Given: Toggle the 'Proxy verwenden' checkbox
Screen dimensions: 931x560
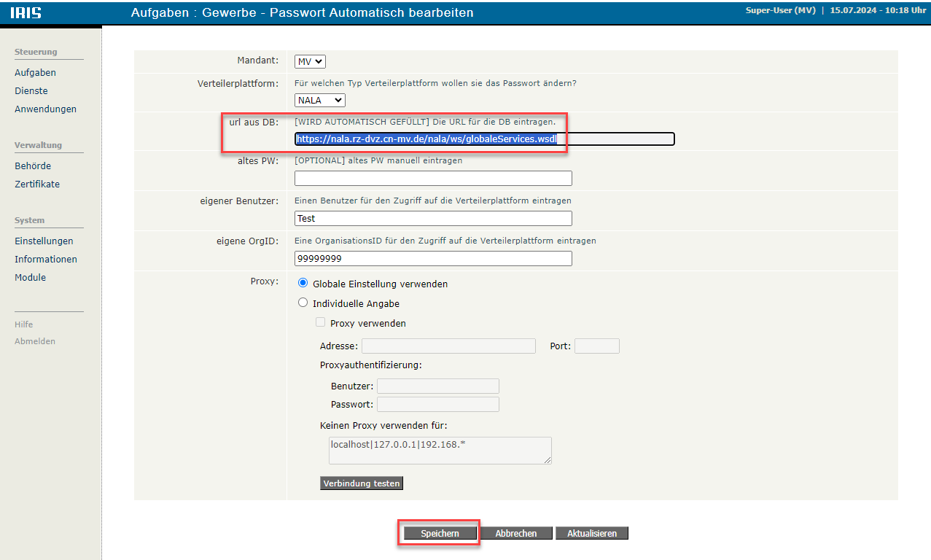Looking at the screenshot, I should [320, 323].
